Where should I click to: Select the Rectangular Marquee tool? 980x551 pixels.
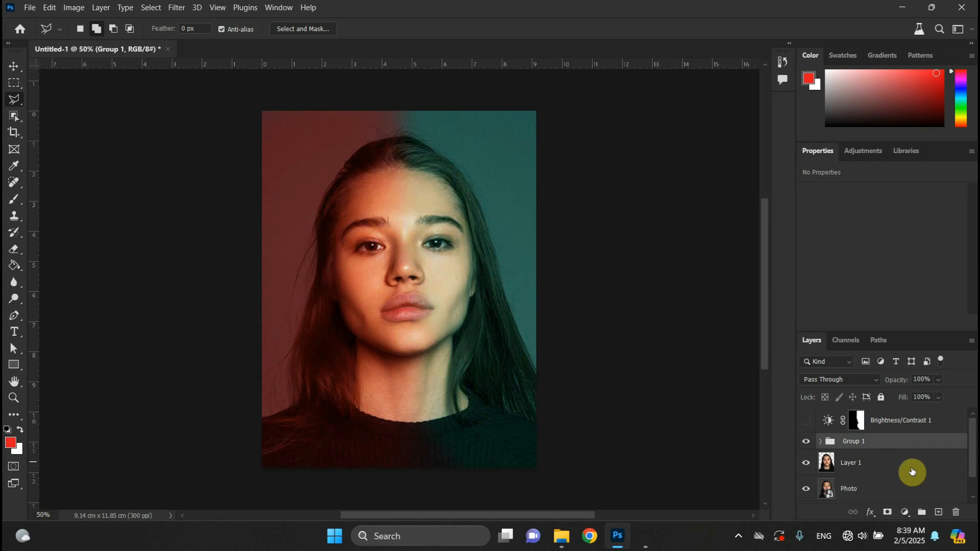pyautogui.click(x=14, y=83)
